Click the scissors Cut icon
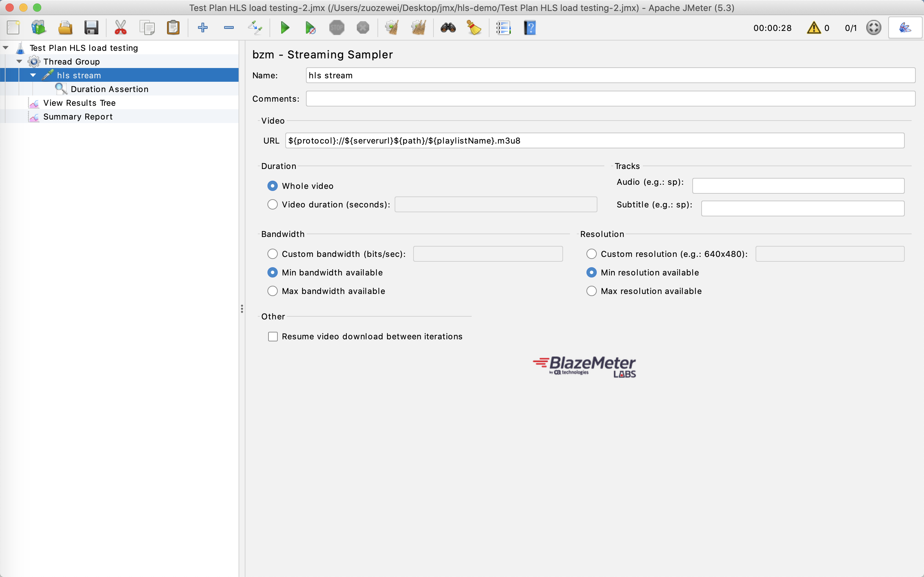924x577 pixels. (120, 28)
